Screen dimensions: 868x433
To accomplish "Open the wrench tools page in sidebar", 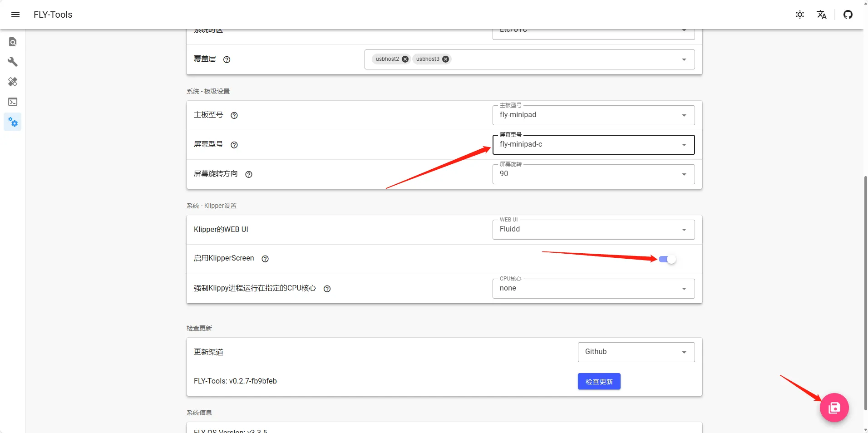I will [13, 62].
